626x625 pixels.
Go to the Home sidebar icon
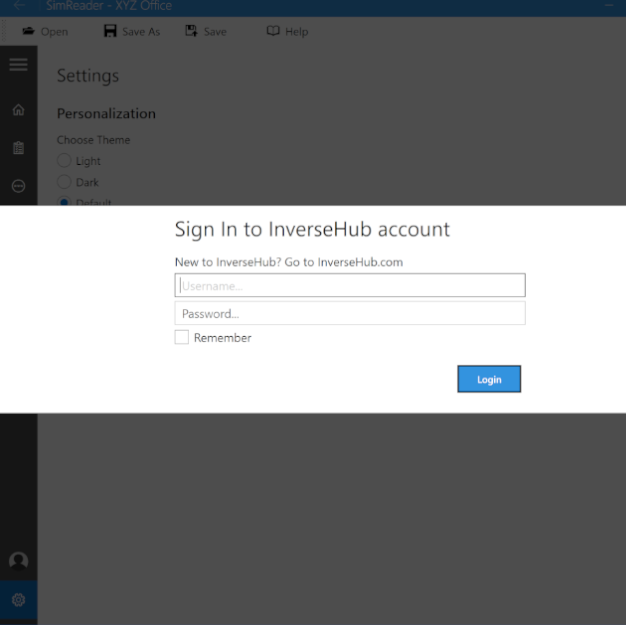pyautogui.click(x=18, y=109)
